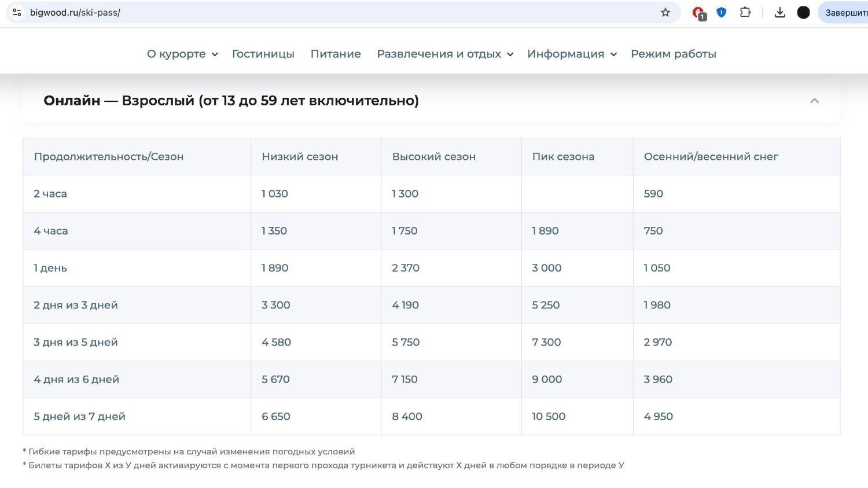Collapse the Онлайн — Взрослый section chevron
The width and height of the screenshot is (868, 488).
[x=814, y=101]
